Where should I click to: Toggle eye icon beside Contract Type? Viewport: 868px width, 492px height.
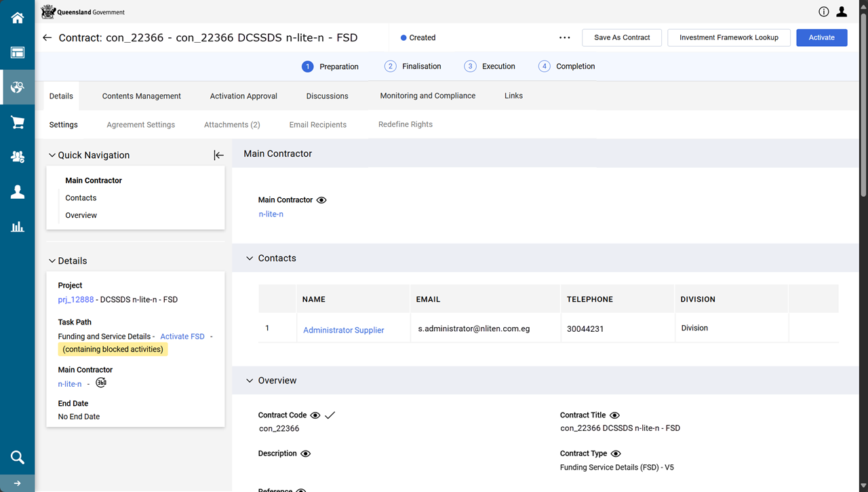click(616, 453)
